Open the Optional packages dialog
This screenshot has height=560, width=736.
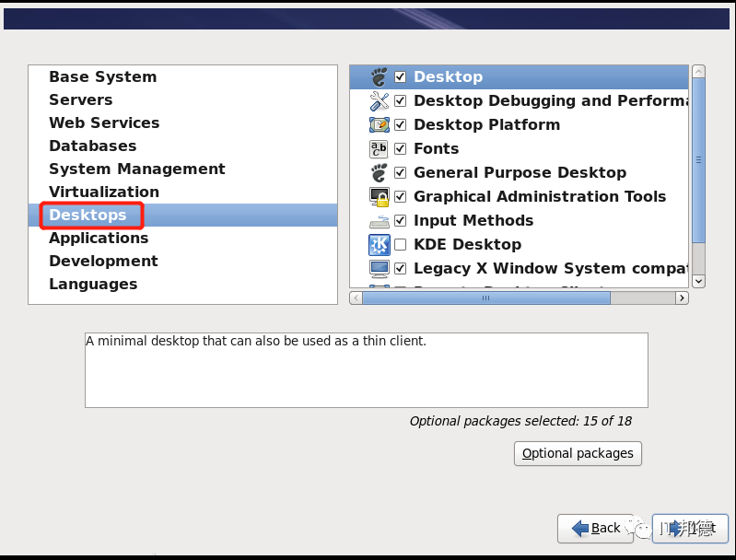578,453
